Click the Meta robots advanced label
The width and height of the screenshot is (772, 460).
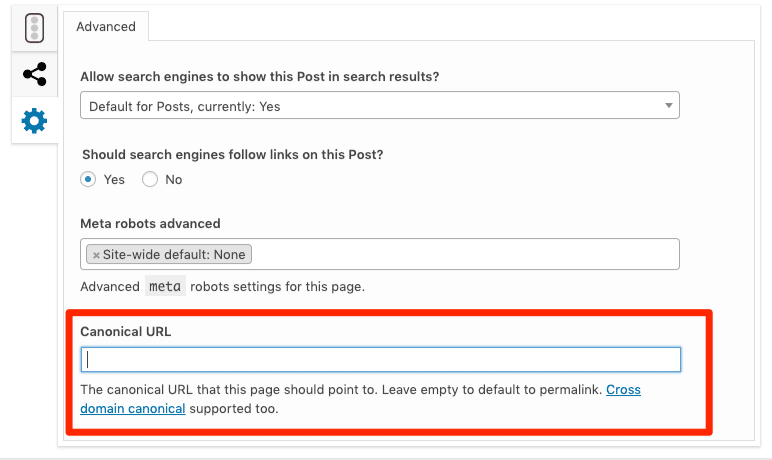tap(150, 223)
